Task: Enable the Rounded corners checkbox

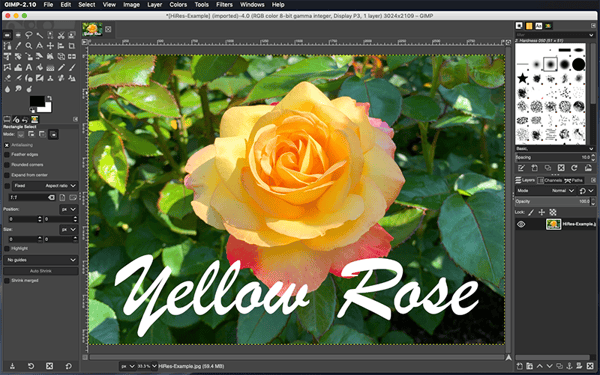Action: click(7, 165)
